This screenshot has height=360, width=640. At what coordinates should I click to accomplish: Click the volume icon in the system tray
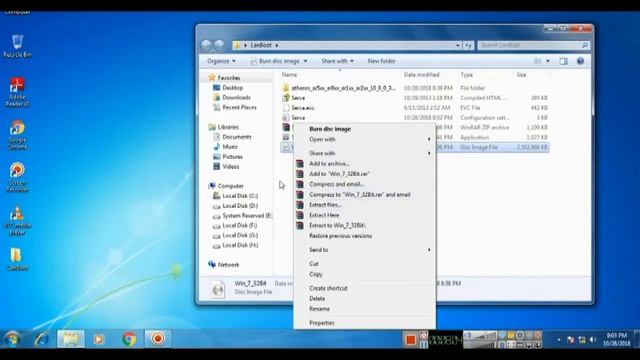[593, 340]
